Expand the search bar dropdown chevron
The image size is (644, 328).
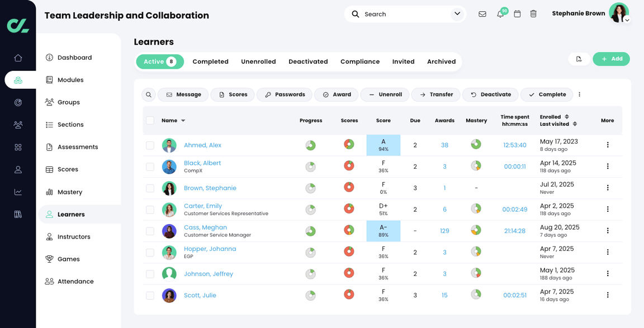457,13
